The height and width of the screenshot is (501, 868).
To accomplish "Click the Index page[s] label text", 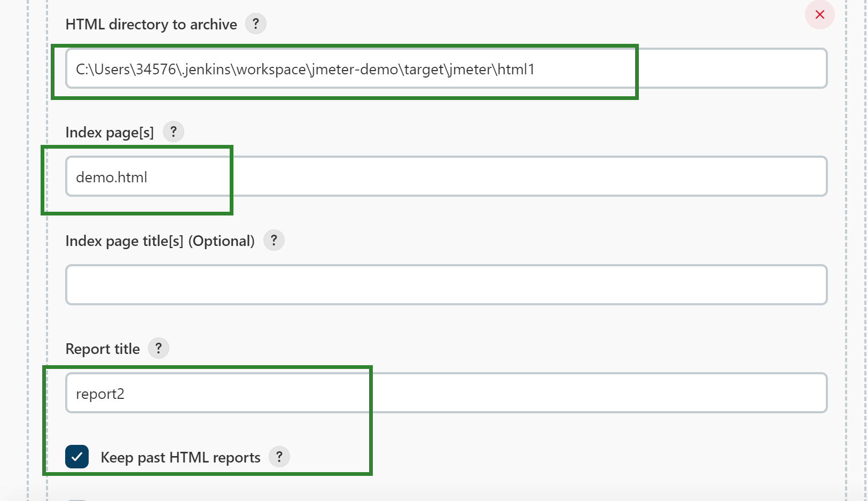I will click(x=110, y=133).
